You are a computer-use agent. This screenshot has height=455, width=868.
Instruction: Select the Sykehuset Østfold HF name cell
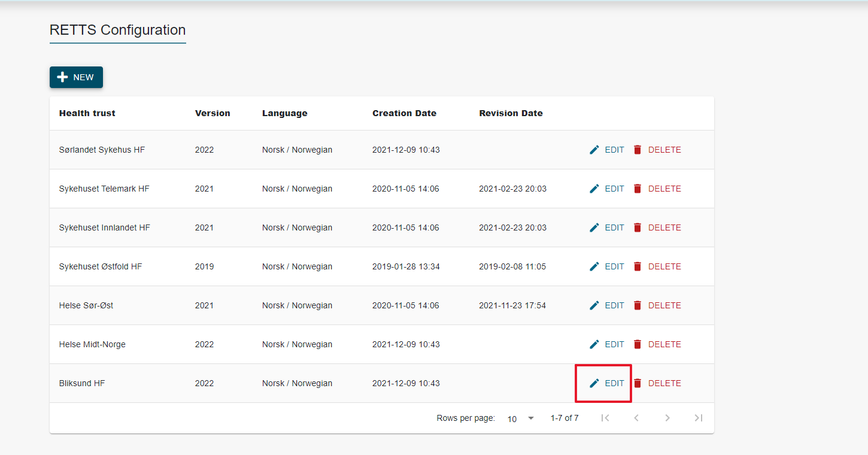pyautogui.click(x=101, y=266)
